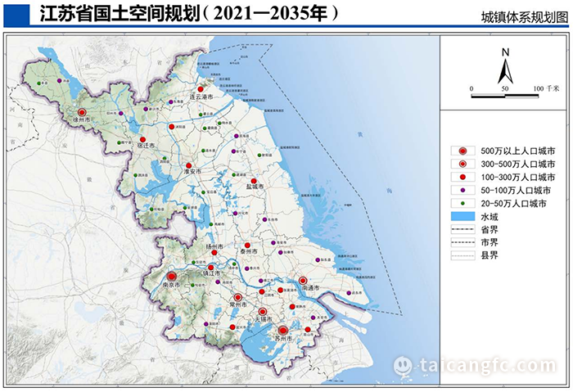Select the 淮安市 city label
The width and height of the screenshot is (573, 392).
click(x=192, y=171)
